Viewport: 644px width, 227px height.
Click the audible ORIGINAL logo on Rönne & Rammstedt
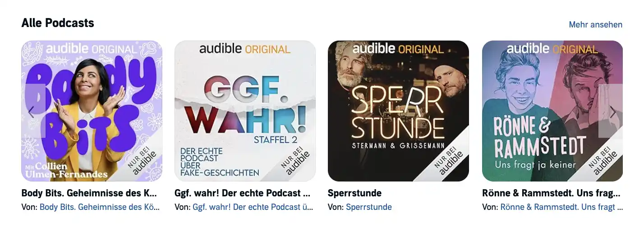coord(552,49)
